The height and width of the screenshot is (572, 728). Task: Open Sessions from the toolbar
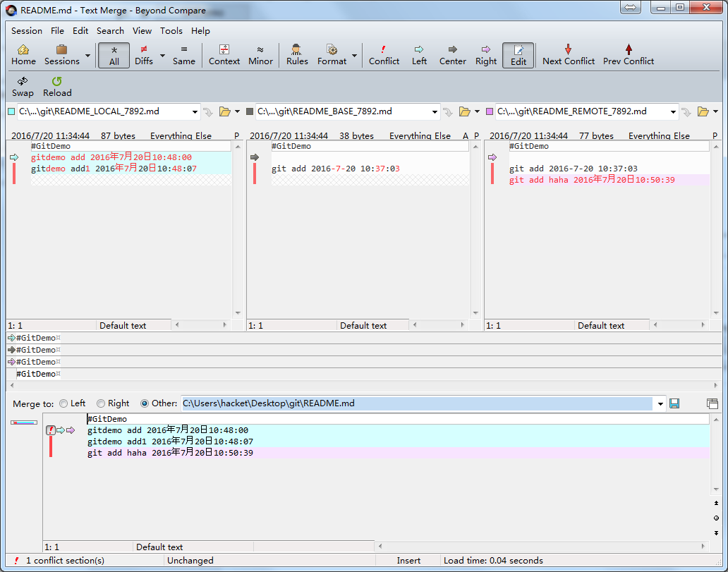[62, 55]
